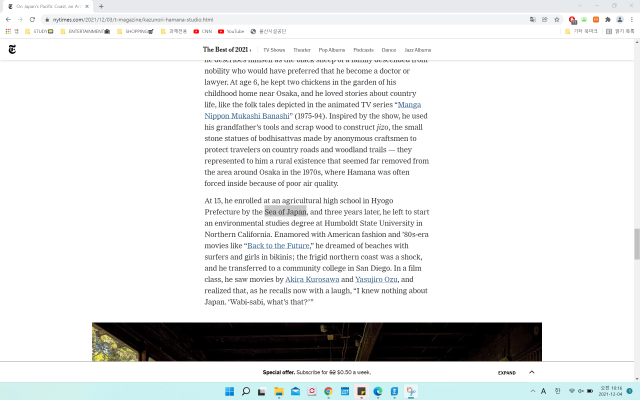Open the taskbar search magnifier
640x400 pixels.
click(246, 390)
